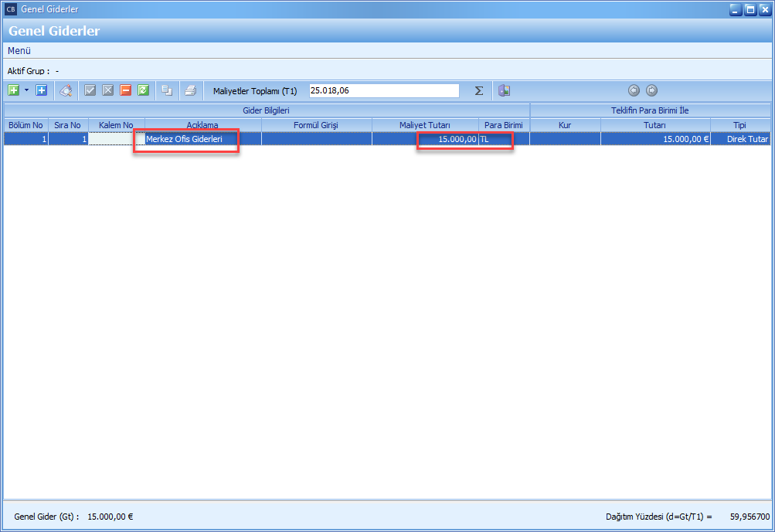Click the printer icon in the toolbar

190,90
